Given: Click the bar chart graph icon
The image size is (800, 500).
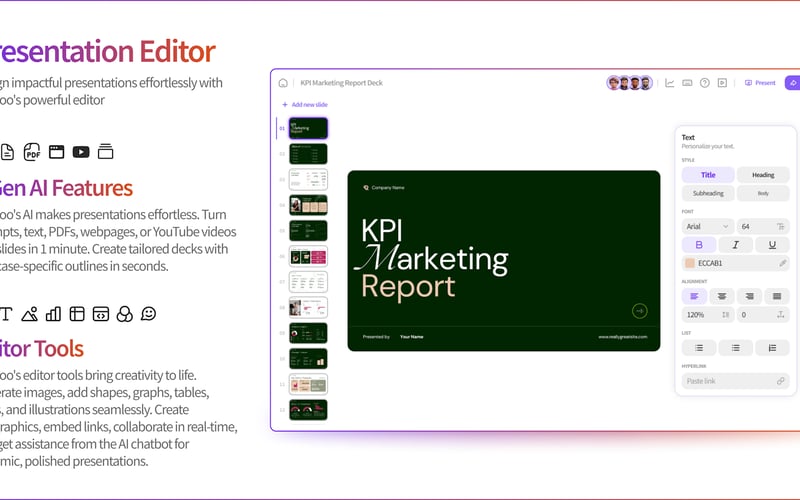Looking at the screenshot, I should (x=53, y=314).
